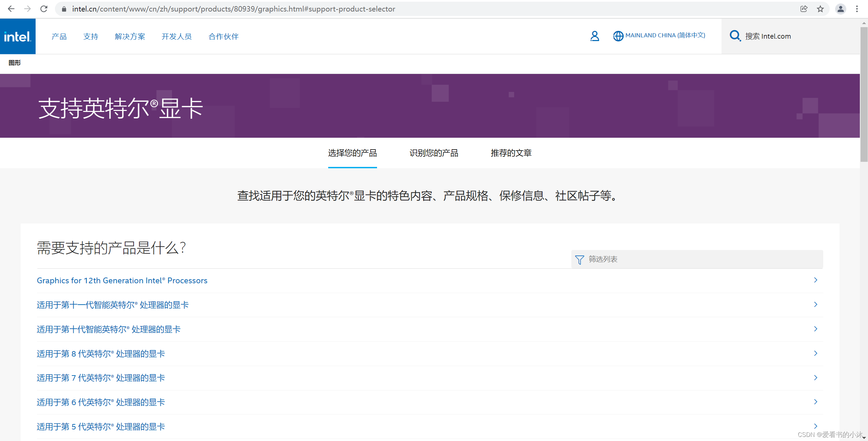Click the share page icon in address bar
Screen dimensions: 868x441
coord(804,9)
